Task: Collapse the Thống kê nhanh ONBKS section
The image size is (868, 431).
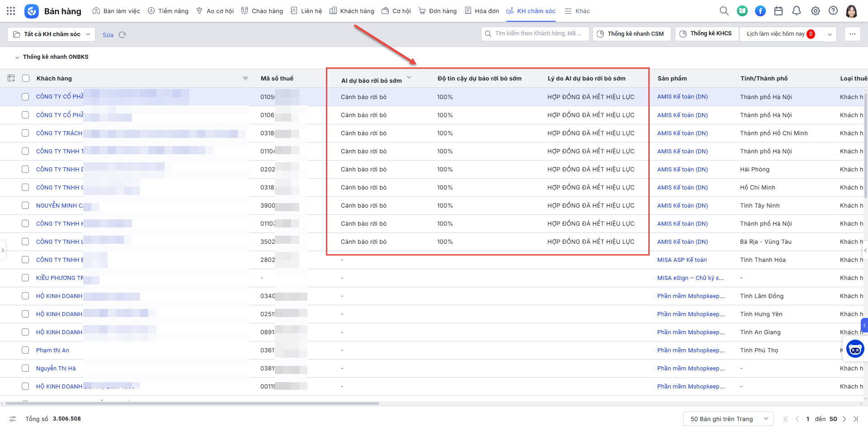Action: [x=17, y=57]
